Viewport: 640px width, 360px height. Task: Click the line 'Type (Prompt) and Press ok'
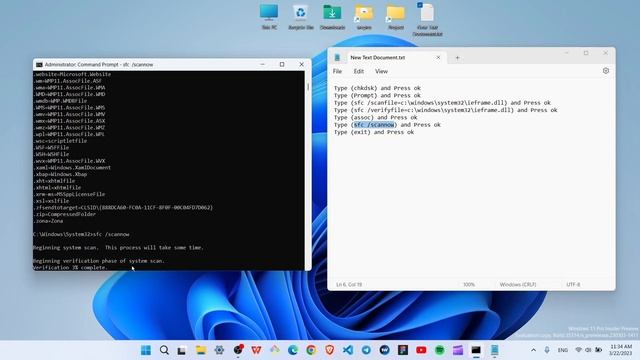[377, 96]
